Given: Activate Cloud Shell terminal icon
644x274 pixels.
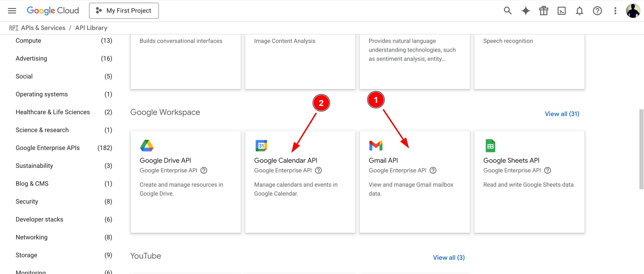Looking at the screenshot, I should click(x=561, y=11).
